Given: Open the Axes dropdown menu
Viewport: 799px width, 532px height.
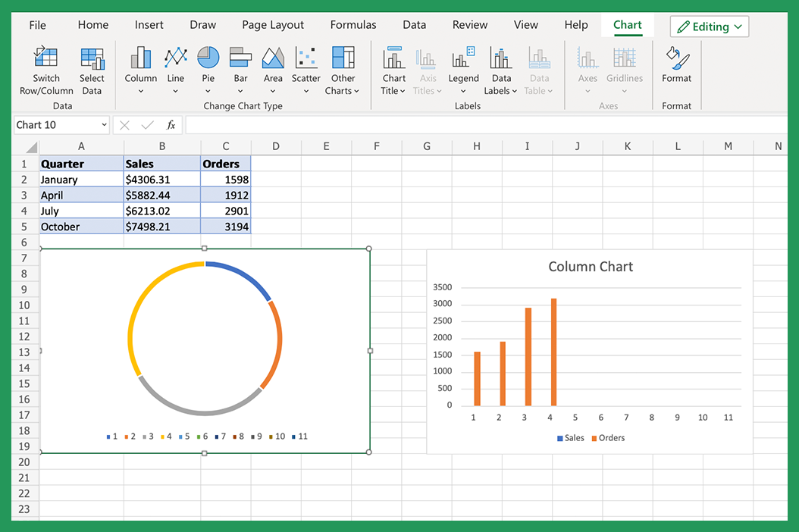Looking at the screenshot, I should 587,68.
